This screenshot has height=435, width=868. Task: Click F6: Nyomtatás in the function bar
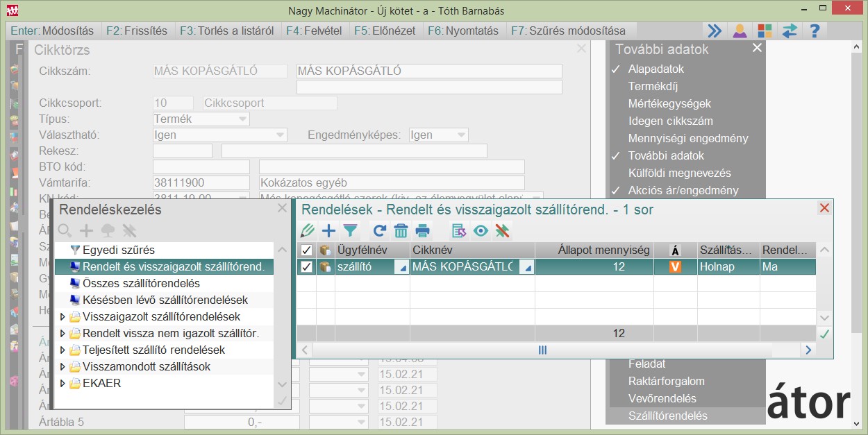click(463, 31)
